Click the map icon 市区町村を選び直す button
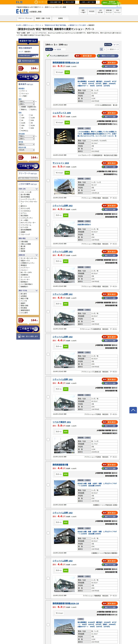The height and width of the screenshot is (644, 138). coord(28,61)
